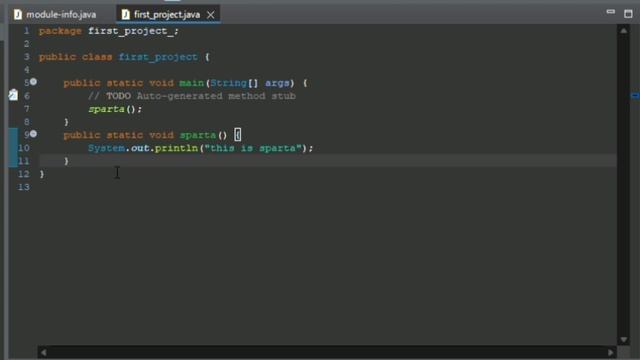The image size is (640, 360).
Task: Click the highlighted opening brace on line 9
Action: coord(238,135)
